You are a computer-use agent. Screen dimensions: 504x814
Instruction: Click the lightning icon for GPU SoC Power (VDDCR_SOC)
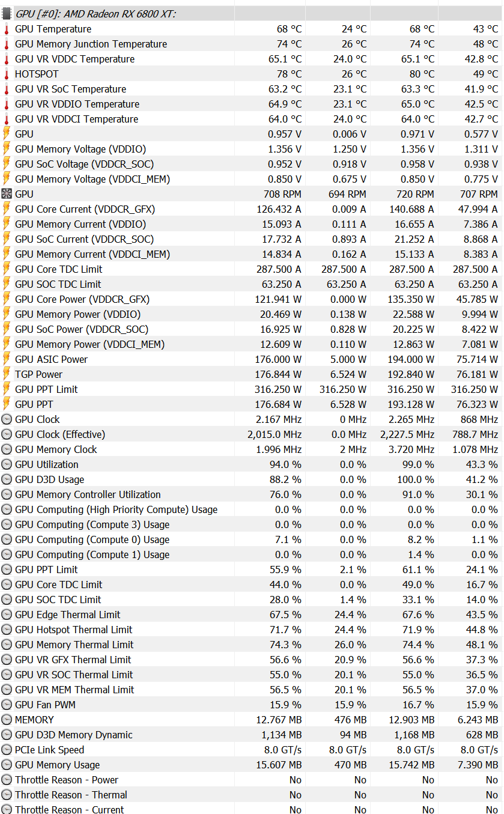[7, 329]
